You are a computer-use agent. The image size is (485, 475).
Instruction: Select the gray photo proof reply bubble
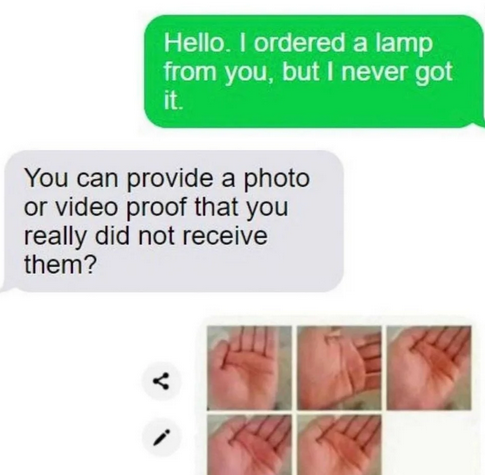click(x=172, y=221)
